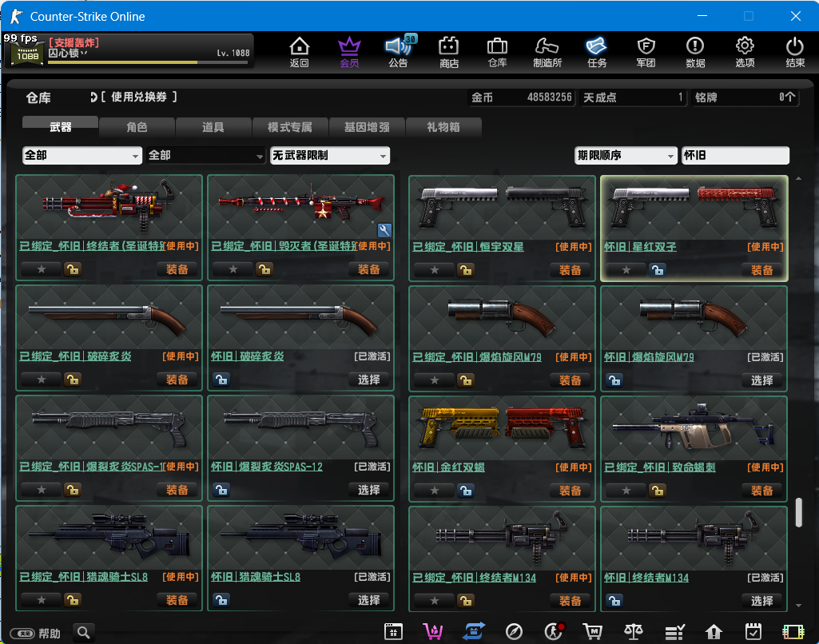Click the magnifier search icon at bottom left
The width and height of the screenshot is (819, 644).
pos(84,633)
